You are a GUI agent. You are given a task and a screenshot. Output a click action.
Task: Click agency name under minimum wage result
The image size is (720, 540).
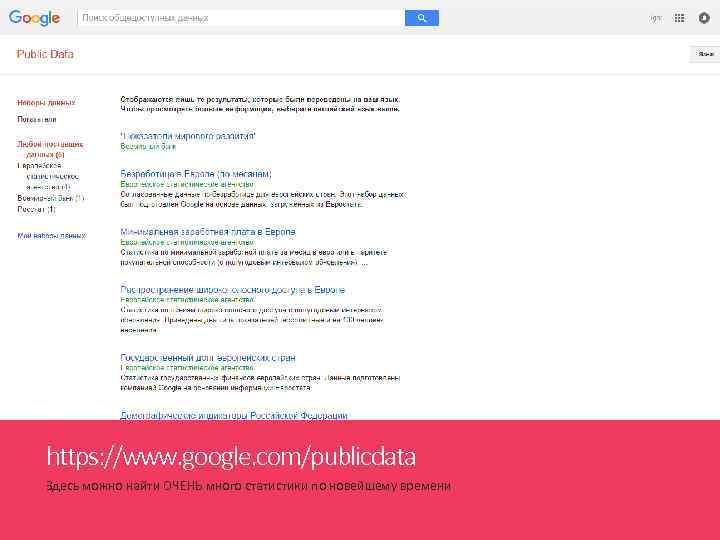point(187,242)
